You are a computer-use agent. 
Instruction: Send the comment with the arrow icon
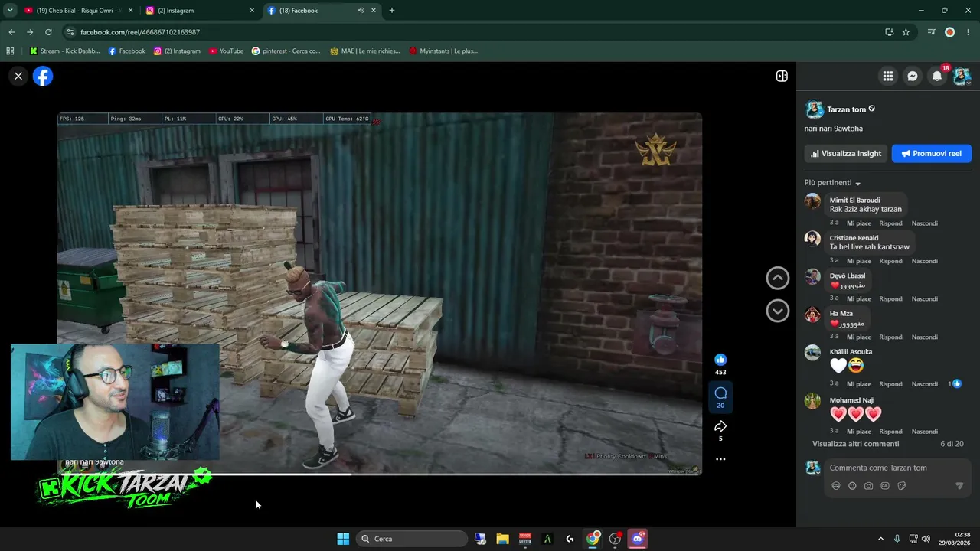959,486
